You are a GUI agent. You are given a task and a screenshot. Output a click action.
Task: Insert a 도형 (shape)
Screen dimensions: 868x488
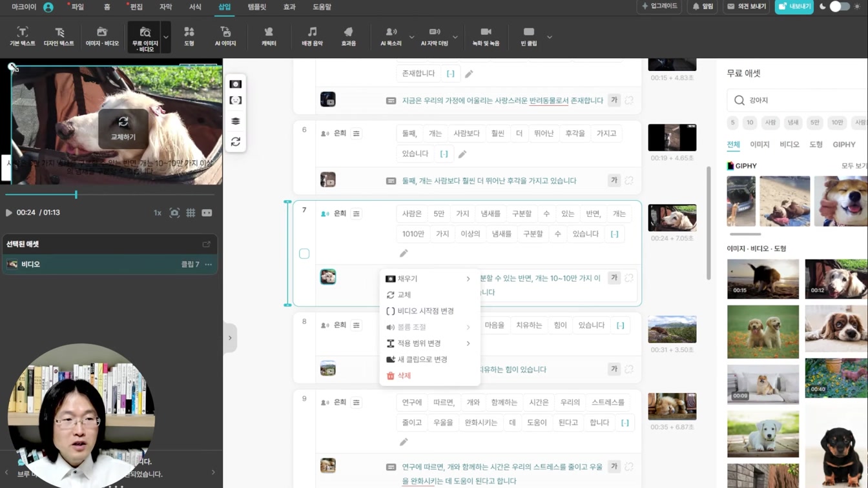pos(189,36)
